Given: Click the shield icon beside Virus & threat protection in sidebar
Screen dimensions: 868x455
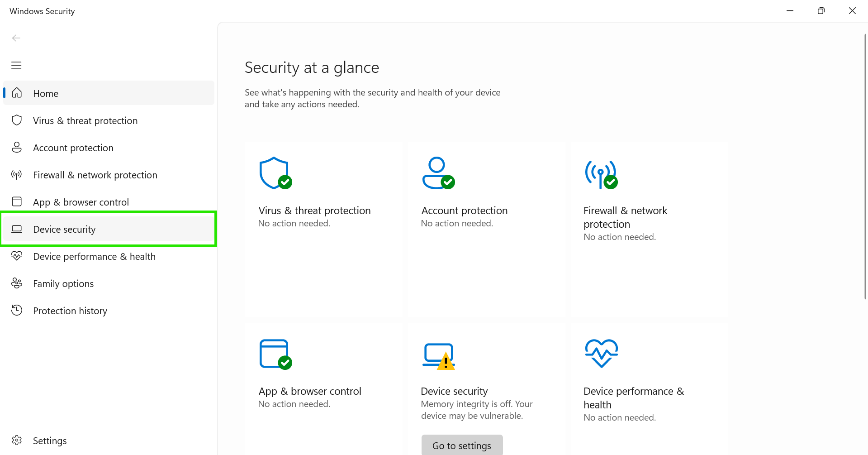Looking at the screenshot, I should tap(17, 120).
